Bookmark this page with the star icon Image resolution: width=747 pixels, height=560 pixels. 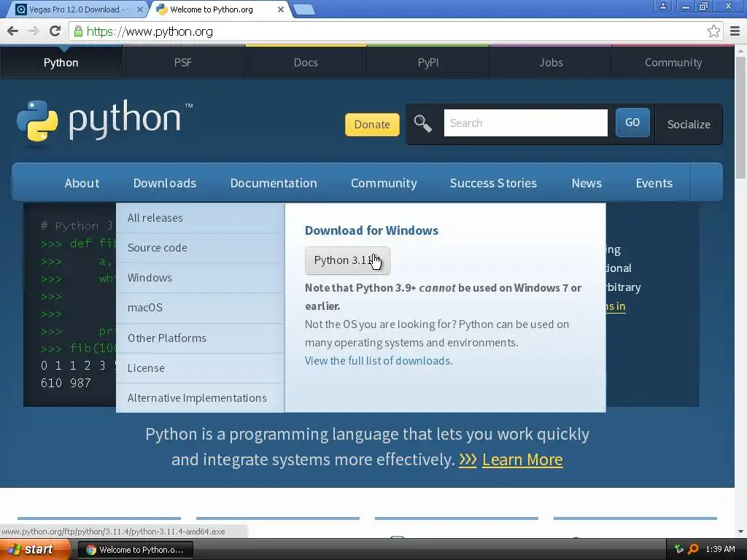[713, 31]
